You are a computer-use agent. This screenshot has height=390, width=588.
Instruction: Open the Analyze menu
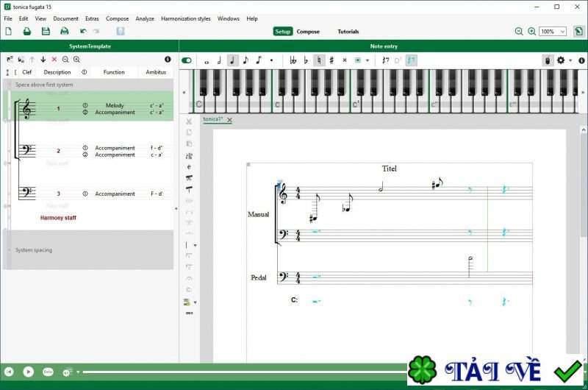pos(145,18)
